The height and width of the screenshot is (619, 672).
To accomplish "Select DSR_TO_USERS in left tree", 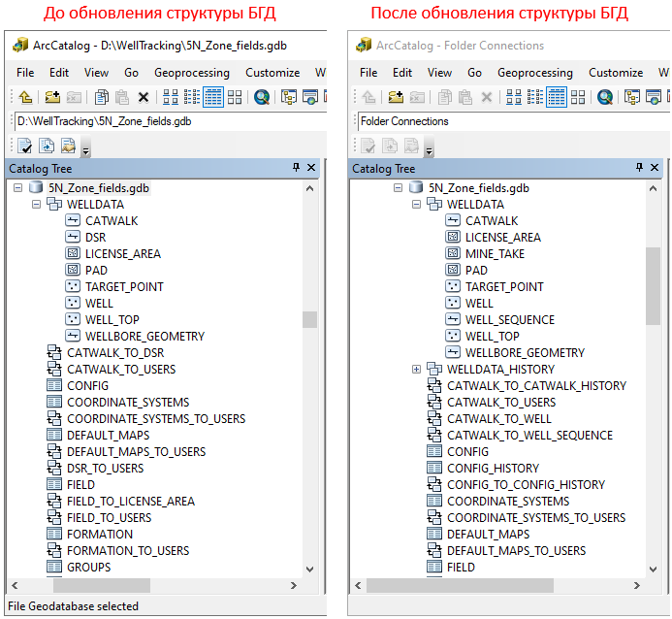I will point(105,469).
